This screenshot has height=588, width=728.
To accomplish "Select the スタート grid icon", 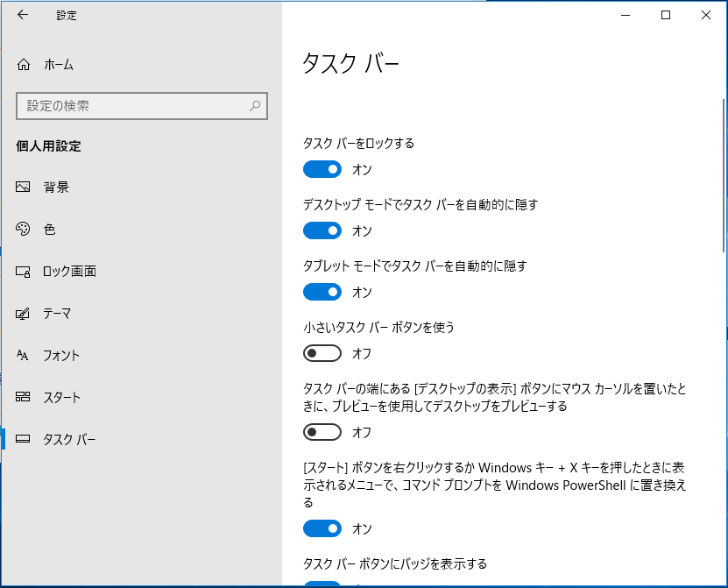I will pos(22,397).
